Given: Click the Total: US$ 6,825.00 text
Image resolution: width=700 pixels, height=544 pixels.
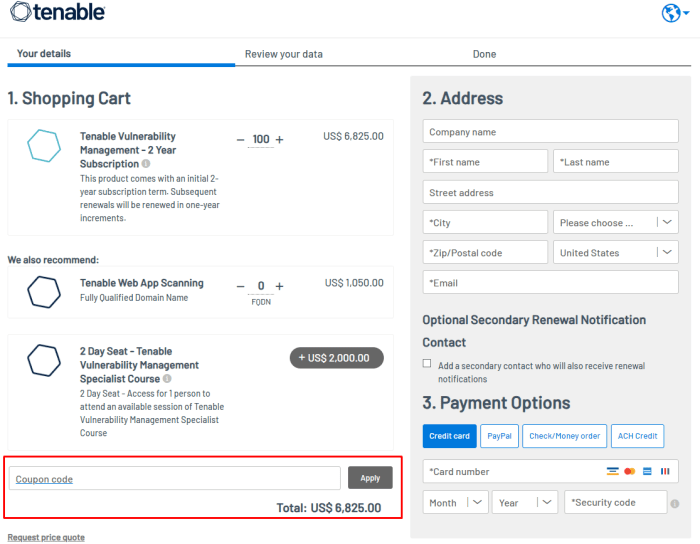Looking at the screenshot, I should (329, 508).
